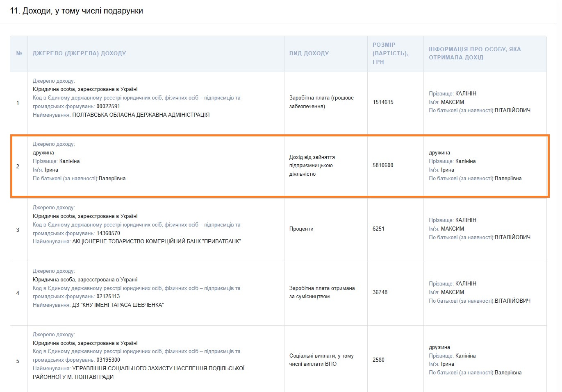Click the "№" column header

[x=19, y=53]
